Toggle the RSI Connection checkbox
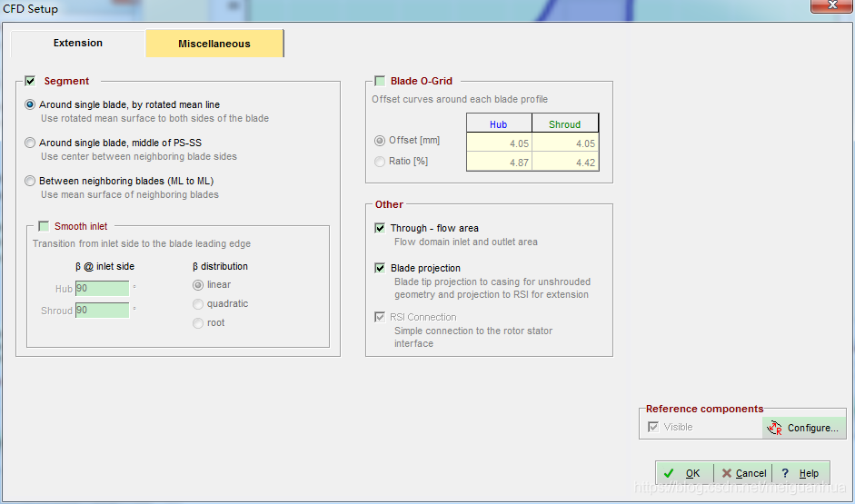Screen dimensions: 855x504 tap(380, 317)
